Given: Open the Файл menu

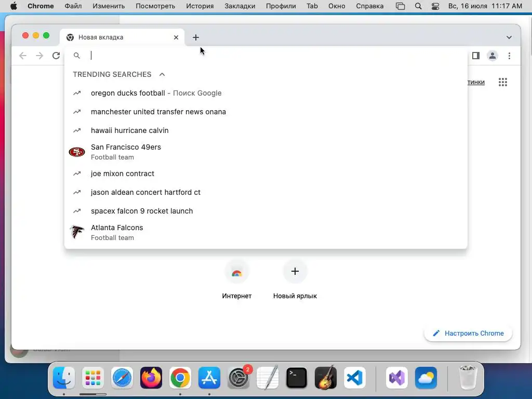Looking at the screenshot, I should pos(73,6).
